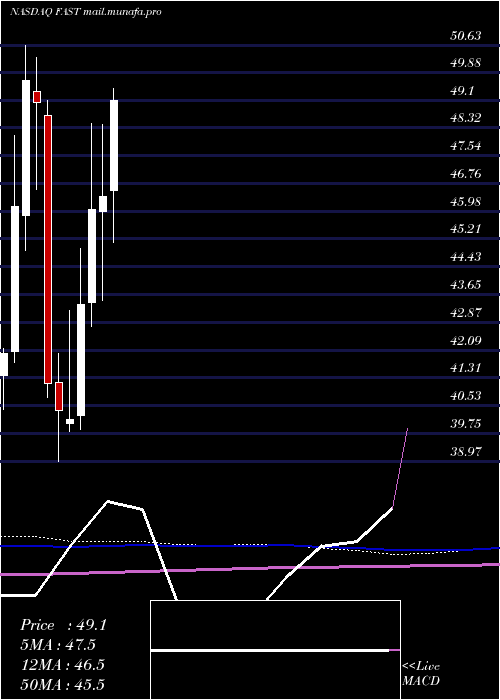
Task: Click the 38.97 price axis label
Action: pyautogui.click(x=466, y=451)
